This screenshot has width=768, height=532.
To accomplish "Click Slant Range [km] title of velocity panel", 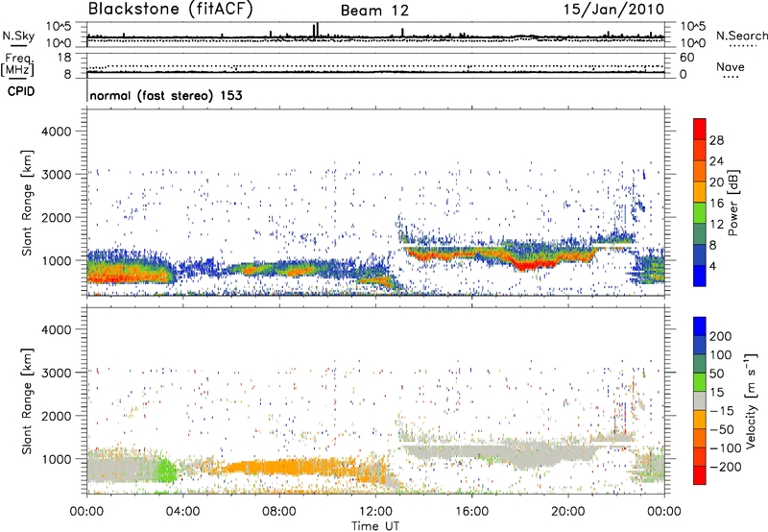I will tap(27, 400).
